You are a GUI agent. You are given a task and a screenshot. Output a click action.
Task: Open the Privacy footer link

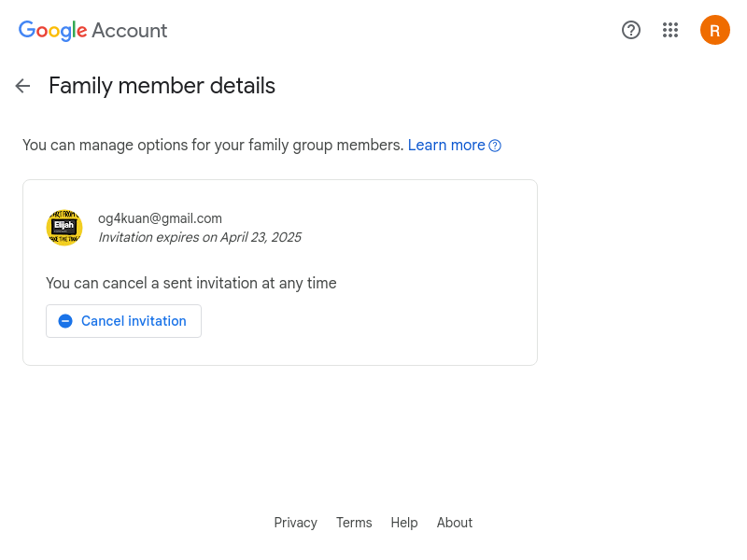[x=295, y=523]
